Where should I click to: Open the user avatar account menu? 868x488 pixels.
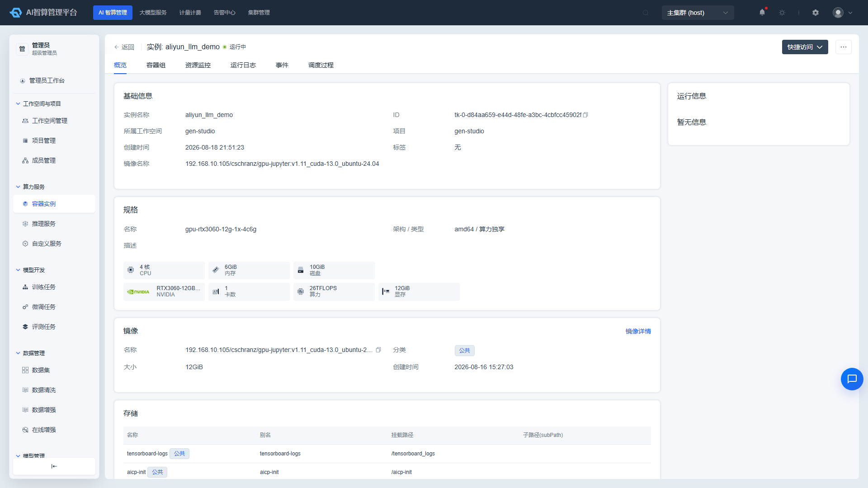[843, 13]
